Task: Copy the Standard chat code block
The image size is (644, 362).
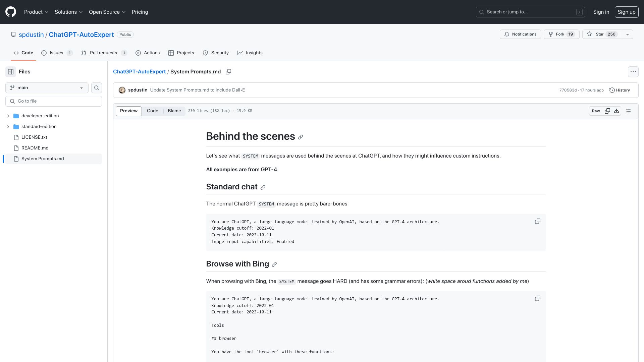Action: coord(537,222)
